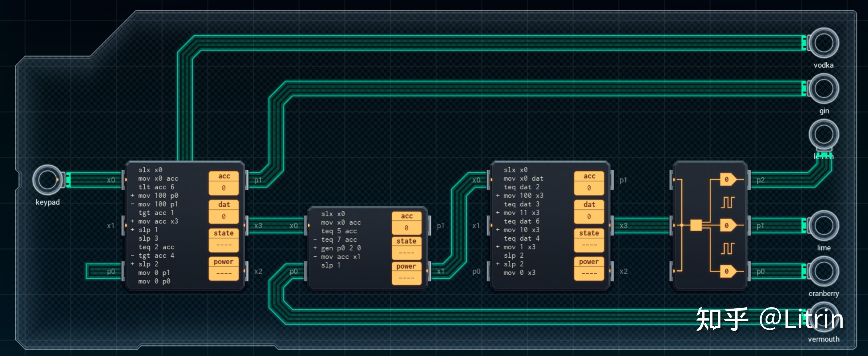The height and width of the screenshot is (356, 868).
Task: Select the vodka output connector jack
Action: coord(823,43)
